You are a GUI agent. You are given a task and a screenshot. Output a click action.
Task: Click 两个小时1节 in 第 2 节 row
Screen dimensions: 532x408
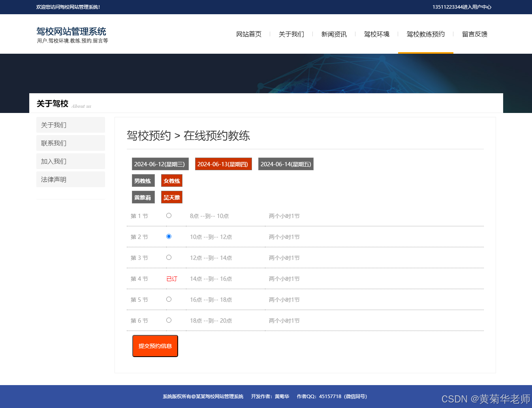coord(284,237)
